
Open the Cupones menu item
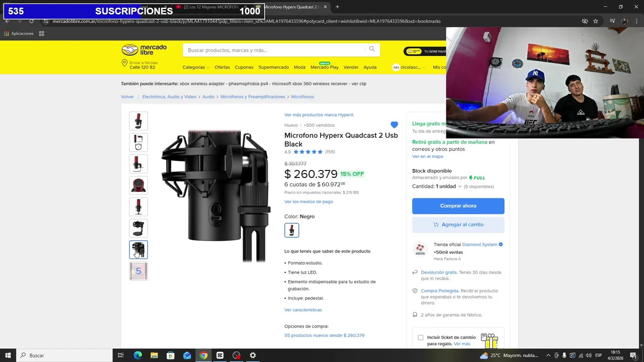(x=244, y=67)
